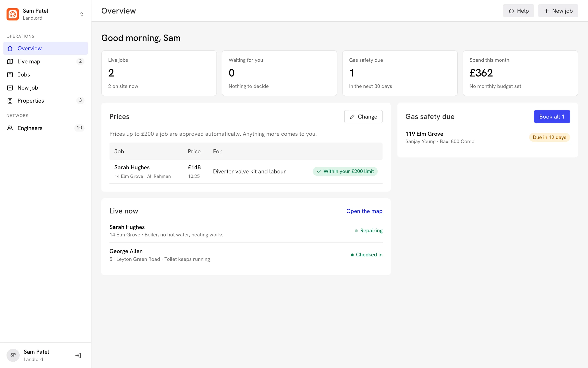Click the Engineers badge showing 10

coord(79,128)
